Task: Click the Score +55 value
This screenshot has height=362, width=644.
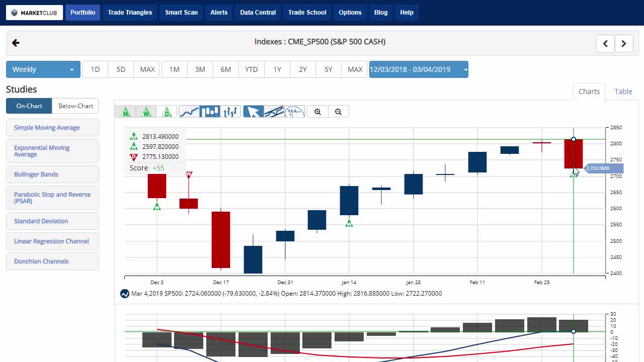Action: [x=158, y=168]
